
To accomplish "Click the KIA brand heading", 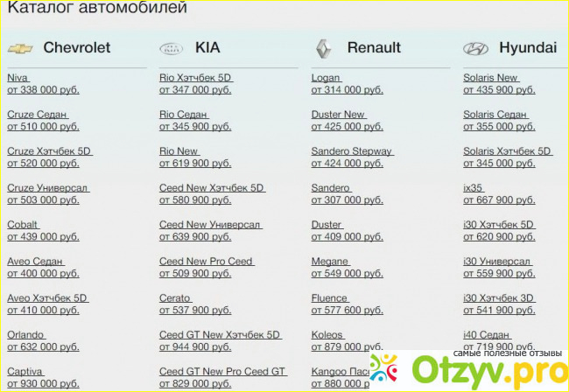I will (207, 47).
